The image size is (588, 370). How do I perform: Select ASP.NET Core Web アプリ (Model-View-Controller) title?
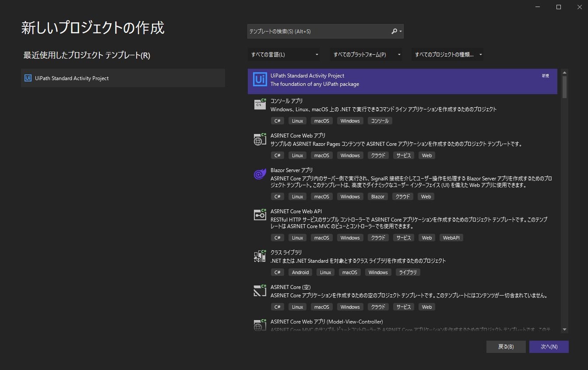pyautogui.click(x=327, y=322)
